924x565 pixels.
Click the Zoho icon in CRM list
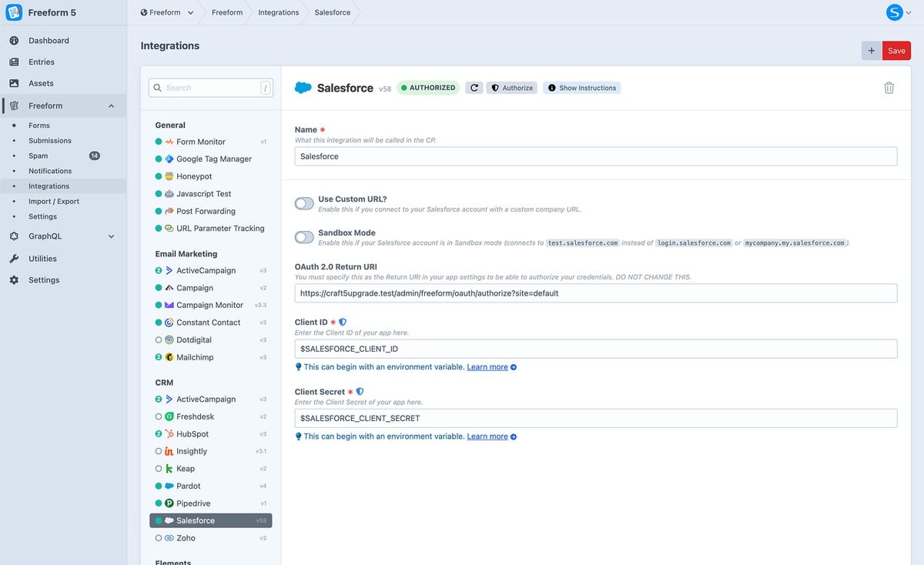(169, 538)
